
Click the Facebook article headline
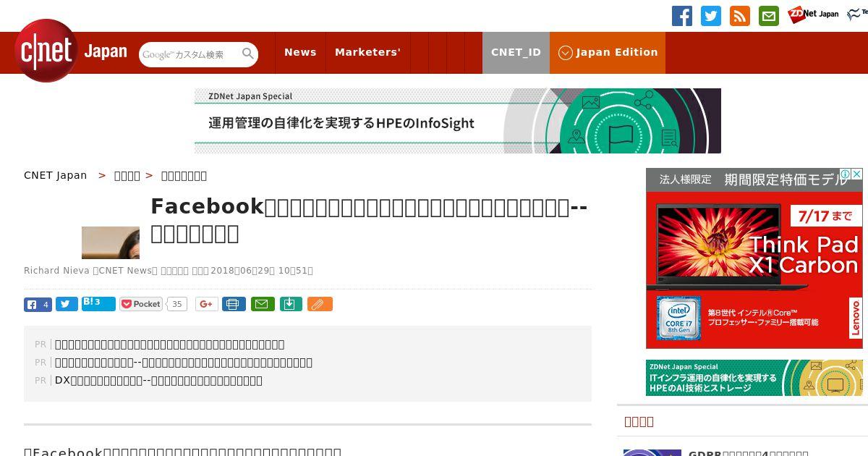[369, 219]
